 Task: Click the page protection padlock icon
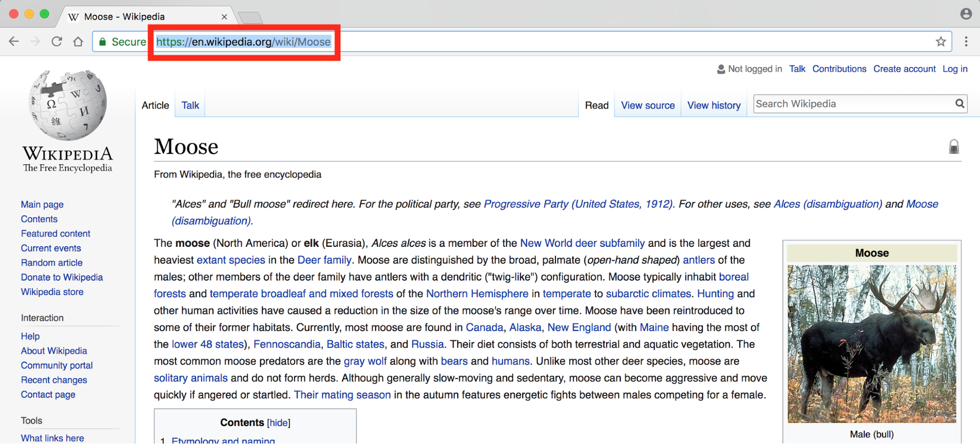[x=954, y=147]
